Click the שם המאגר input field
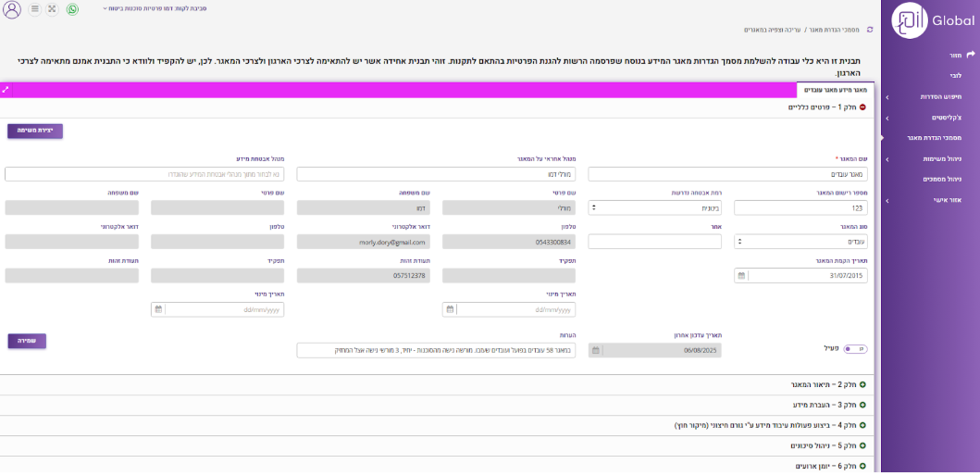The width and height of the screenshot is (980, 476). [x=728, y=174]
